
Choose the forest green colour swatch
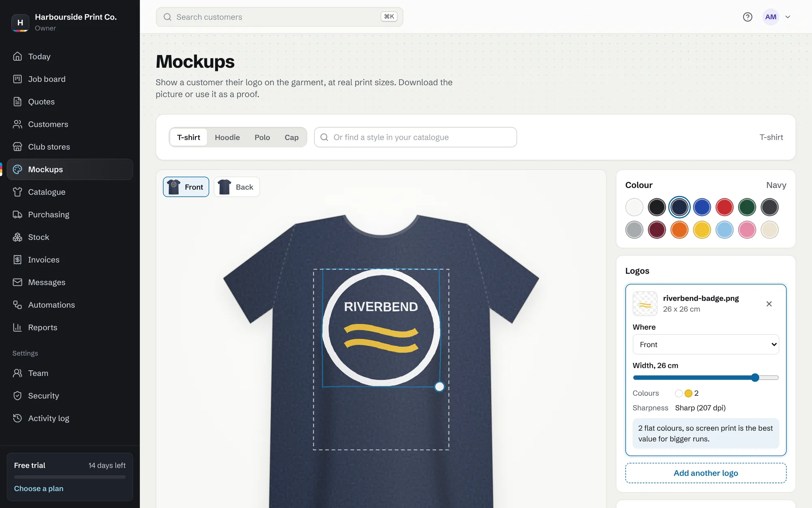[x=747, y=207]
